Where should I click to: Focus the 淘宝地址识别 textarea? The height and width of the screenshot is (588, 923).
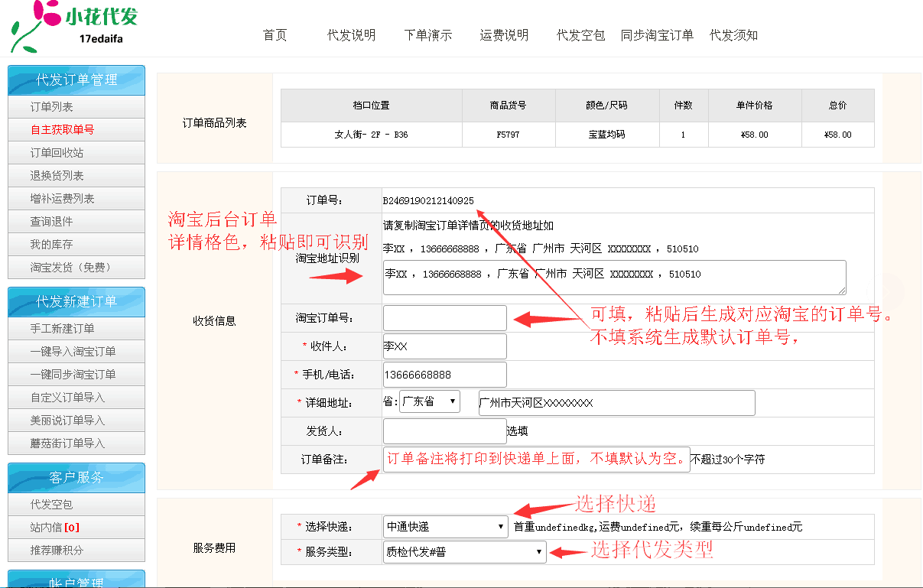click(615, 278)
